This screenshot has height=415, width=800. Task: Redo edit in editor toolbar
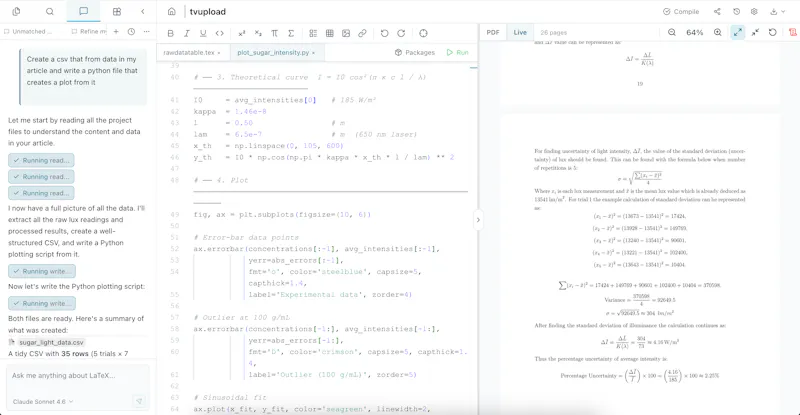pos(401,33)
